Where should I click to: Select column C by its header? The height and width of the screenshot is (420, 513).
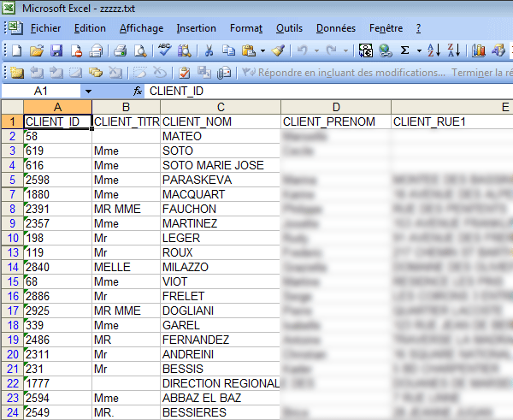coord(221,107)
